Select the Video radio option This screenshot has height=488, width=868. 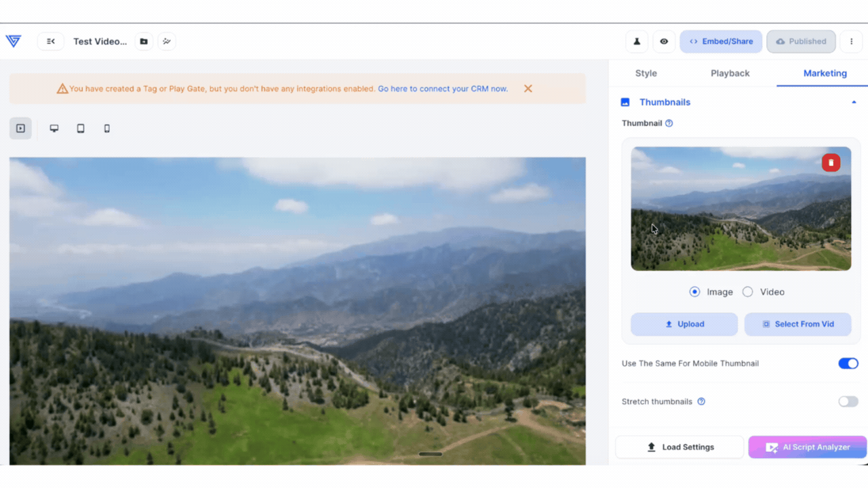pyautogui.click(x=747, y=292)
